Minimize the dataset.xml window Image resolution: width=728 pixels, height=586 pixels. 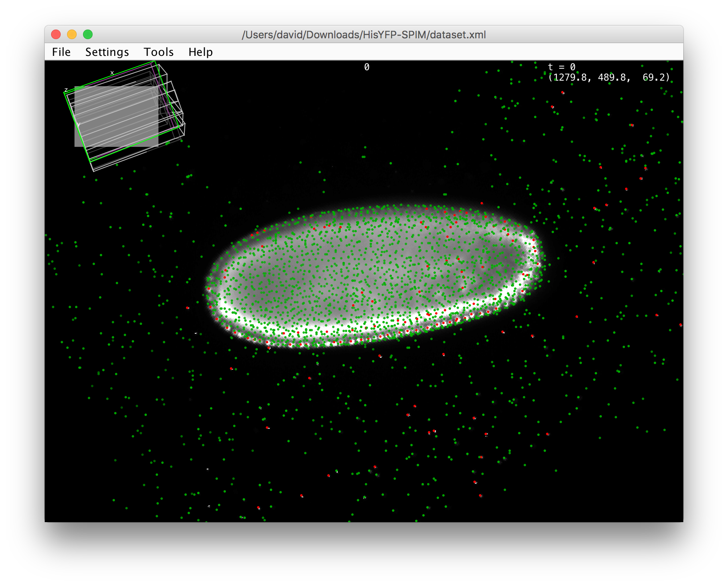[72, 34]
